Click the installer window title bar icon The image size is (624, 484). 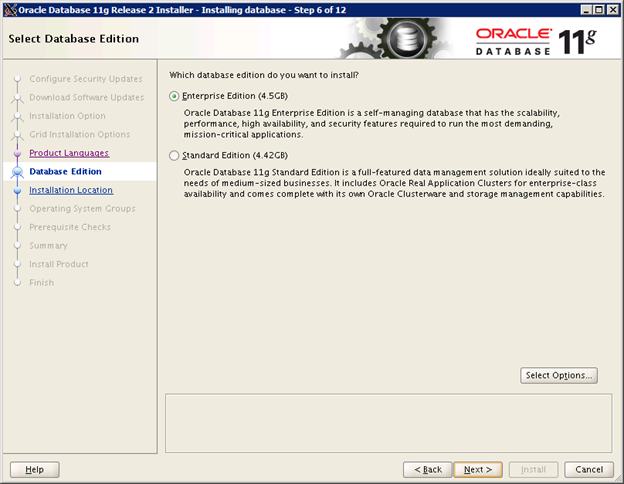point(10,10)
